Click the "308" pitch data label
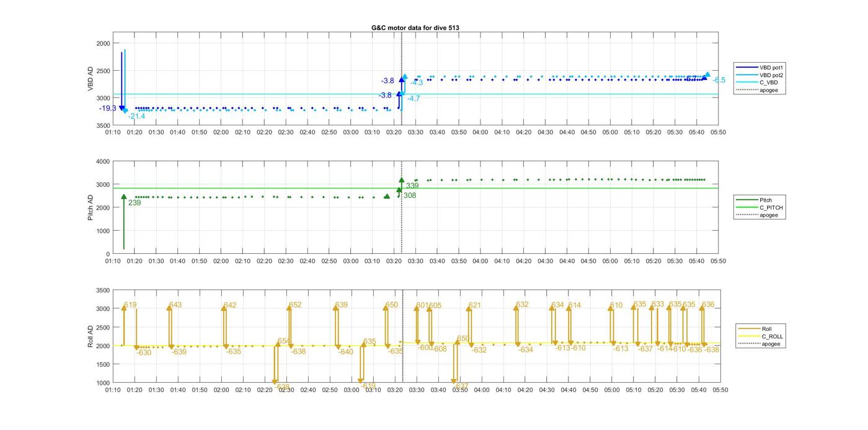Image resolution: width=868 pixels, height=430 pixels. coord(409,195)
